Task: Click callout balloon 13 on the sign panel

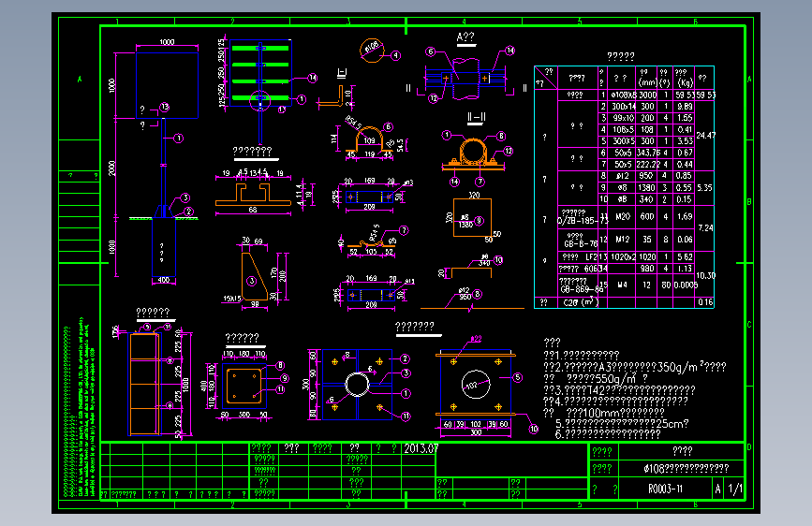Action: [x=165, y=107]
